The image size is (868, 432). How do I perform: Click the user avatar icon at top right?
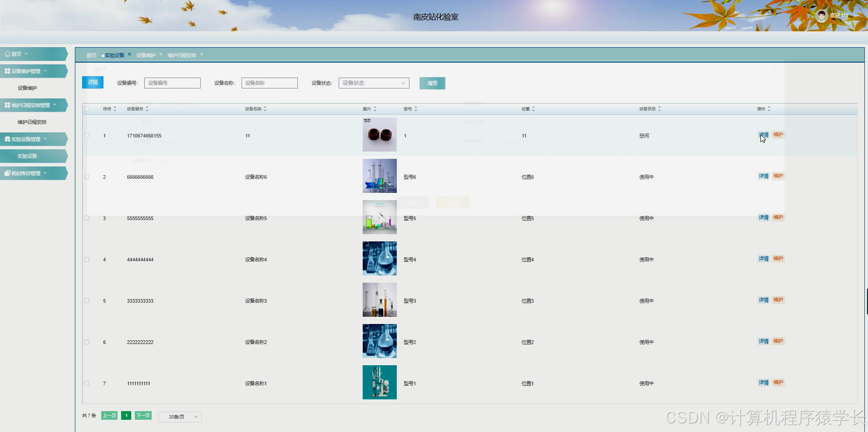pyautogui.click(x=821, y=16)
